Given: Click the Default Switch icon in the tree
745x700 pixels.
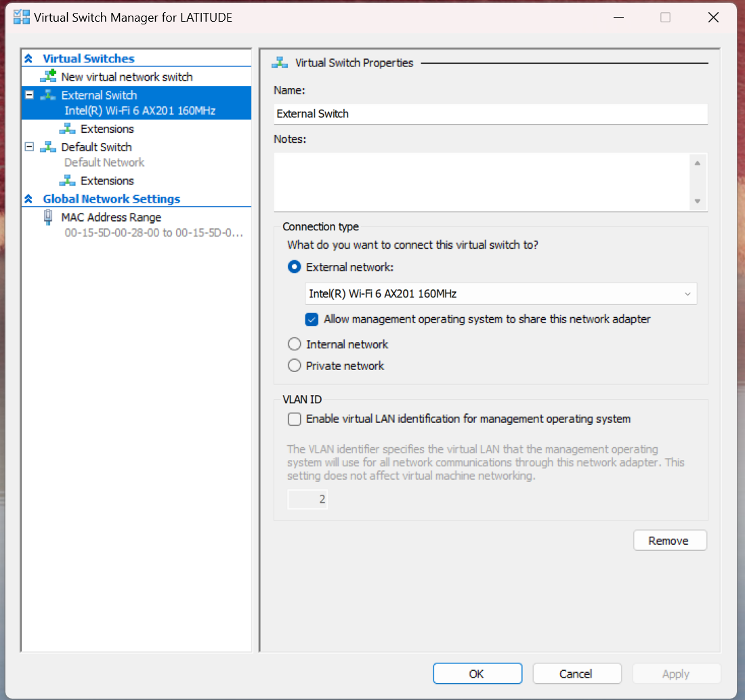Looking at the screenshot, I should (x=49, y=146).
